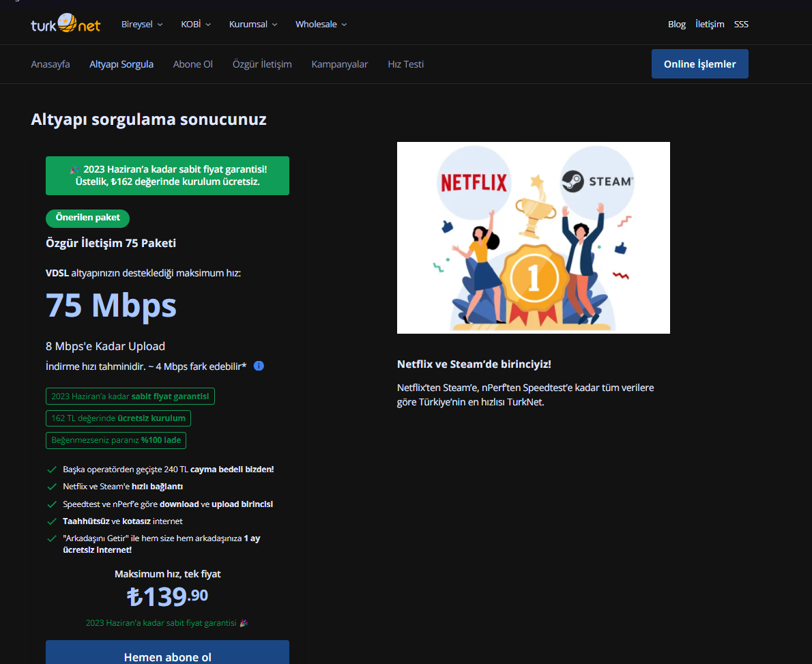Open the Kampanyalar tab
This screenshot has height=664, width=812.
tap(340, 64)
